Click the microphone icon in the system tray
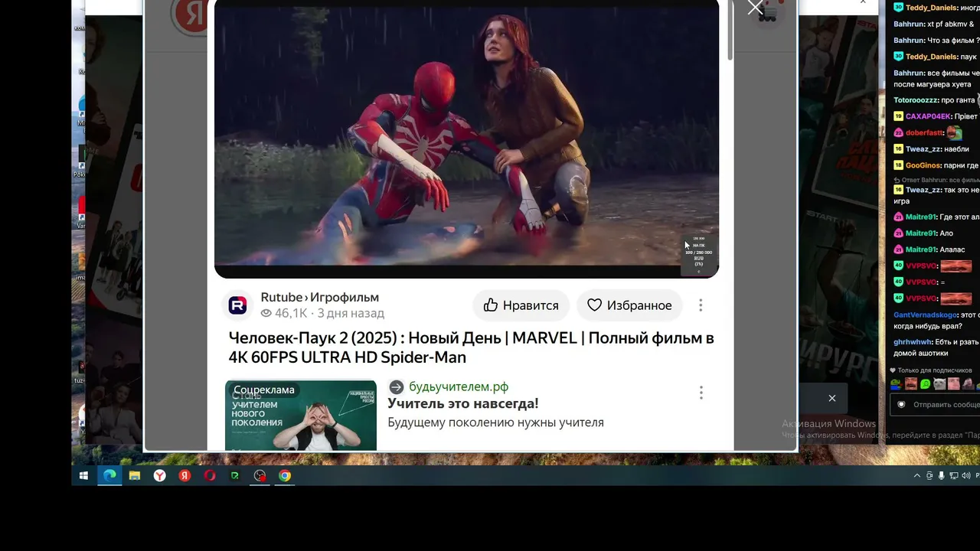Screen dimensions: 980x551 pyautogui.click(x=941, y=476)
